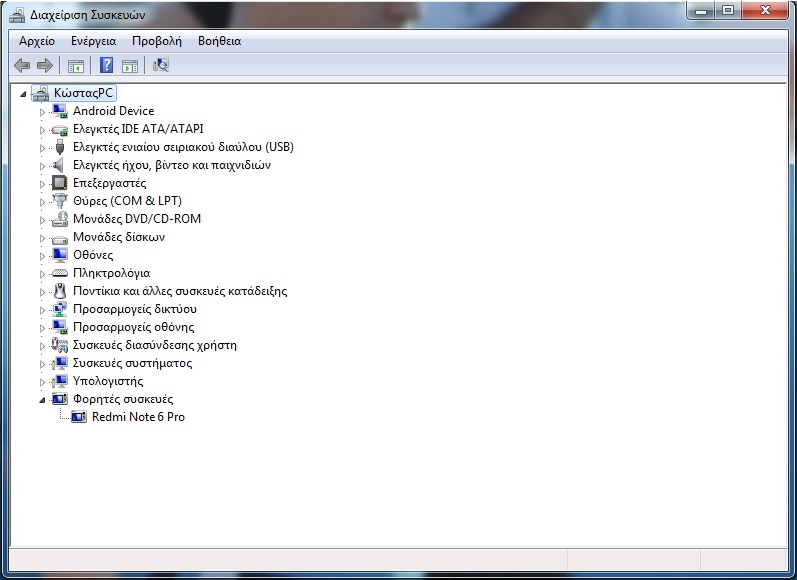797x580 pixels.
Task: Click the Επεξεργαστές processor chip icon
Action: 60,183
